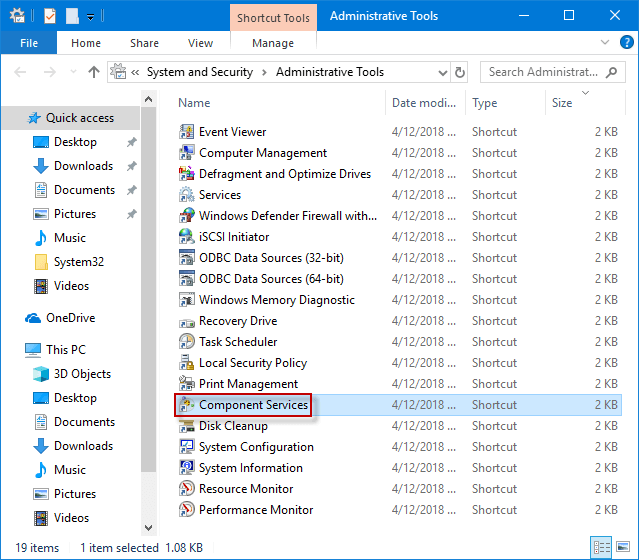
Task: Click the System and Security breadcrumb
Action: point(200,72)
